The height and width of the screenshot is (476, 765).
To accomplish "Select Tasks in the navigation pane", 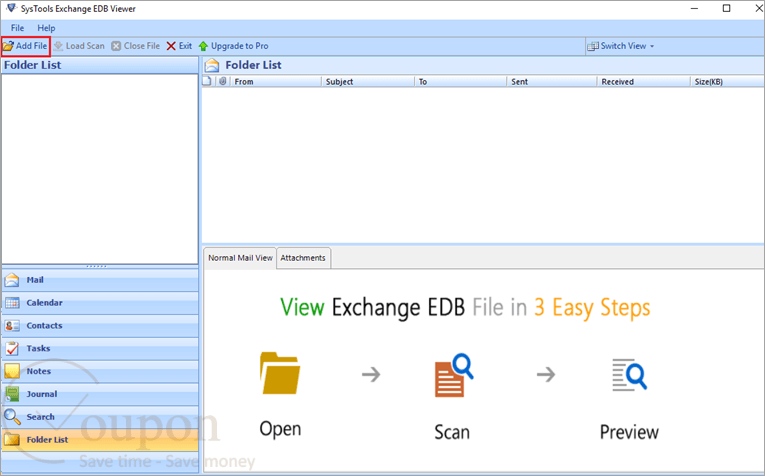I will tap(100, 349).
